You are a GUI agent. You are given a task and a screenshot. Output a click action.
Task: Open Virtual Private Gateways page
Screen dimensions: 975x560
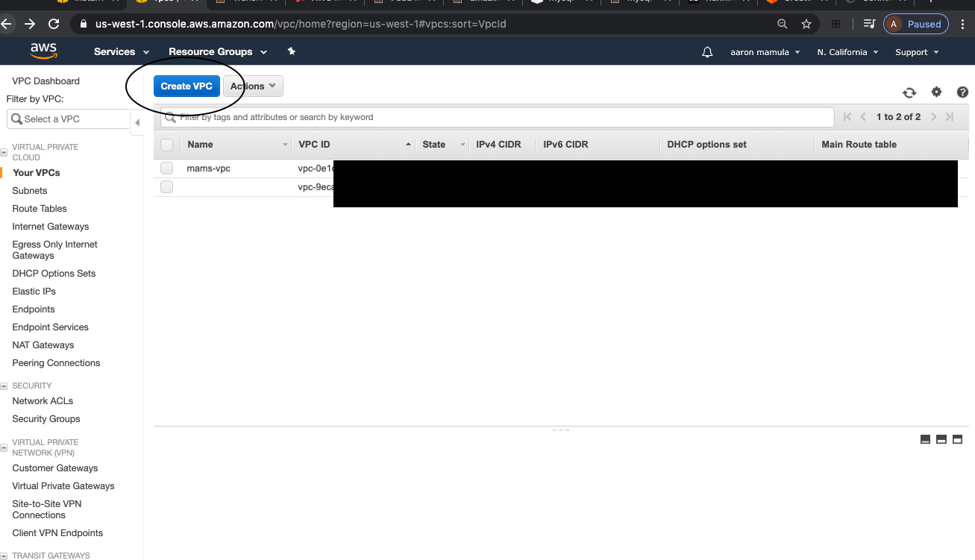tap(63, 486)
